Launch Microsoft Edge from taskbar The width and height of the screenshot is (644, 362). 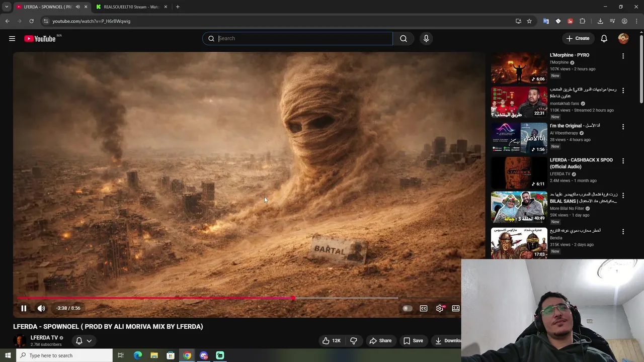[137, 355]
